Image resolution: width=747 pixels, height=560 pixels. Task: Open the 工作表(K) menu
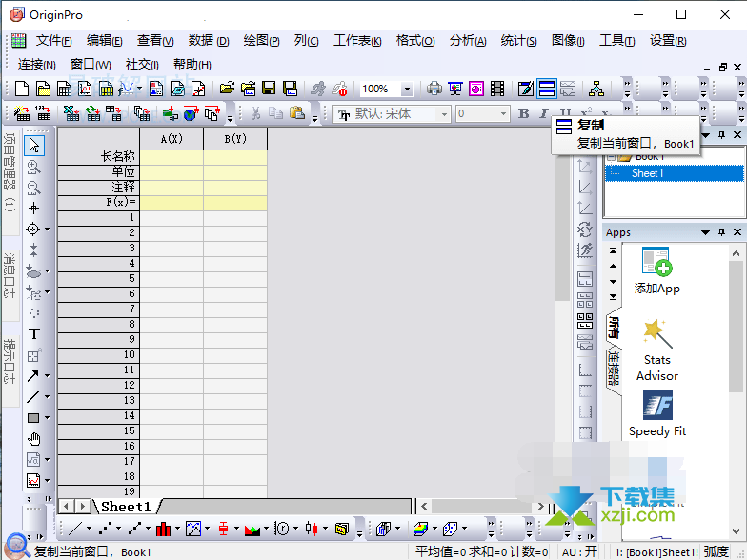pyautogui.click(x=357, y=41)
